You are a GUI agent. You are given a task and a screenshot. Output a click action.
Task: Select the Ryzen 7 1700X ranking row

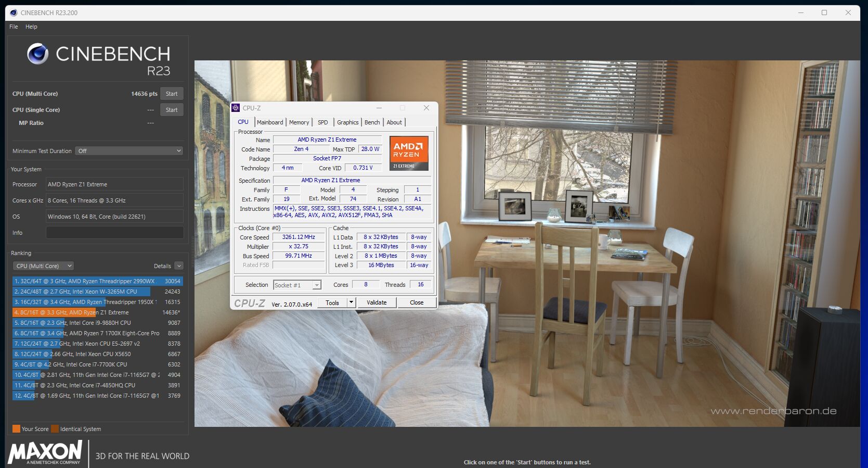97,333
